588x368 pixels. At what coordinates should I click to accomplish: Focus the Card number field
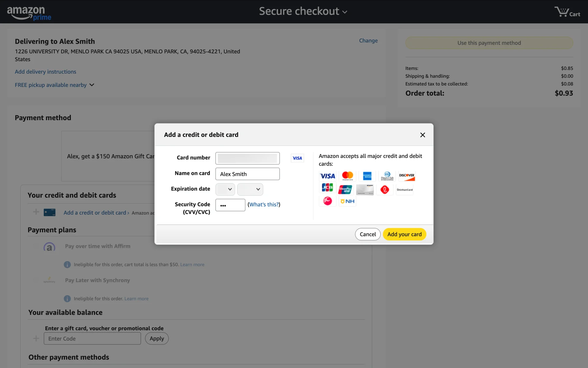[x=247, y=158]
